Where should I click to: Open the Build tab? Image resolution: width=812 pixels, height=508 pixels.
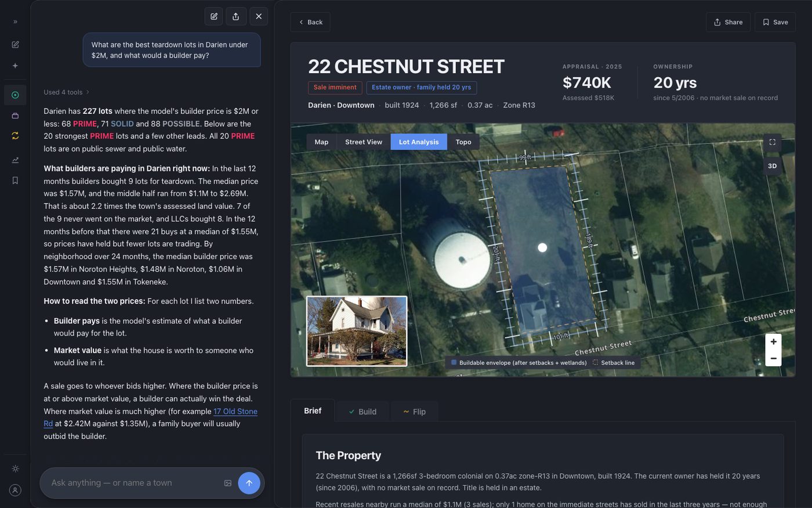tap(362, 412)
